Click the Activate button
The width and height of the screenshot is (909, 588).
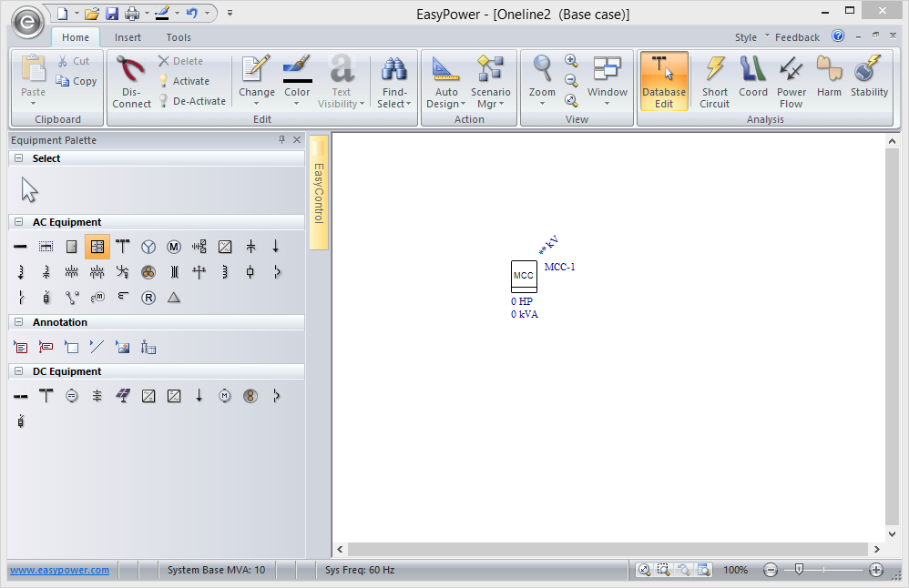tap(184, 81)
